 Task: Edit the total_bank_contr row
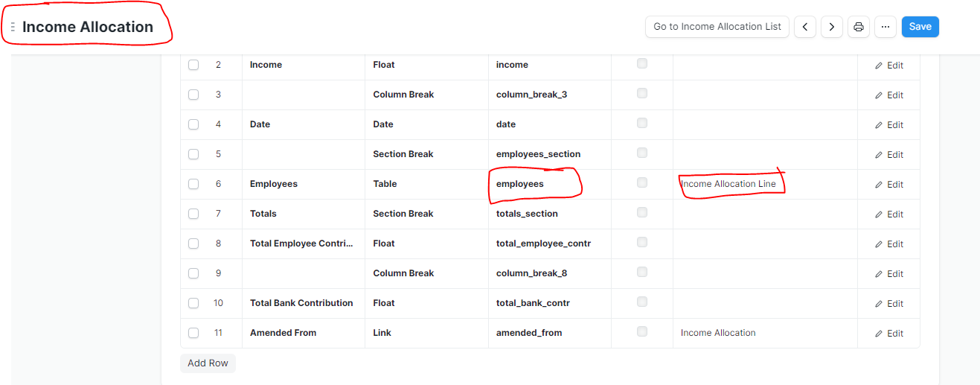889,304
